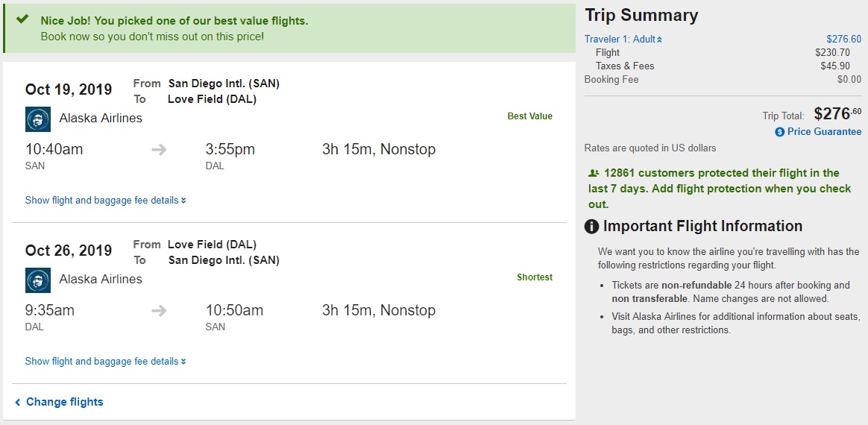Click the customers protected people icon
Viewport: 868px width, 425px height.
[594, 173]
